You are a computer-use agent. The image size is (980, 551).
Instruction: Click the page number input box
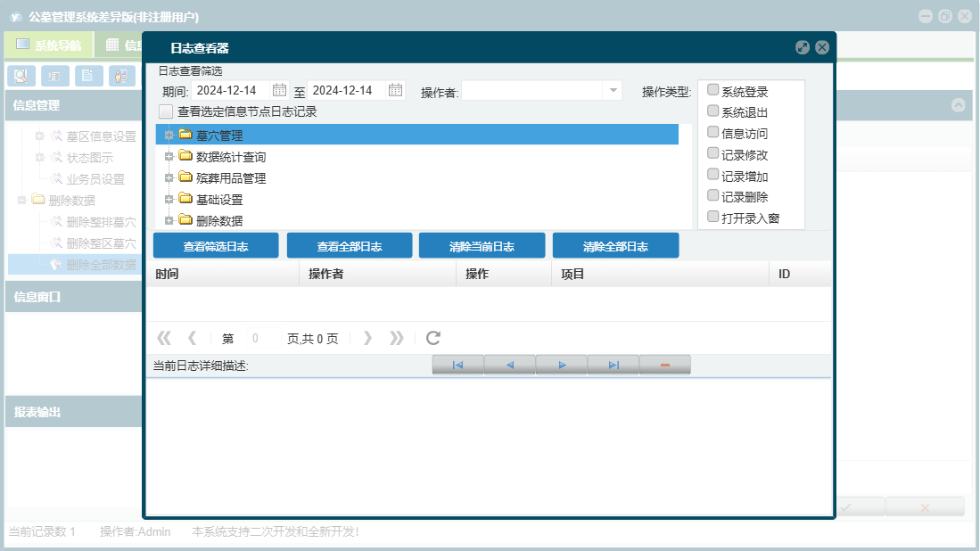pos(263,338)
